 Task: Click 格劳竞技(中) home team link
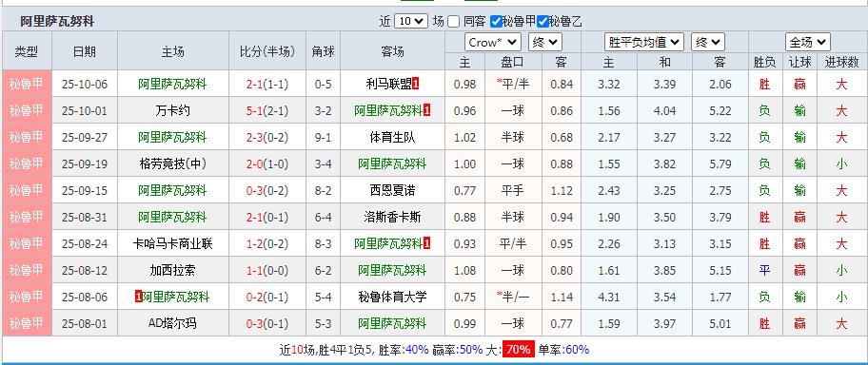pos(172,163)
